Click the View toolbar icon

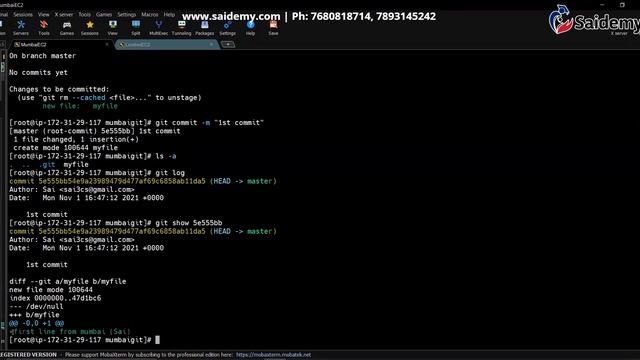(113, 28)
